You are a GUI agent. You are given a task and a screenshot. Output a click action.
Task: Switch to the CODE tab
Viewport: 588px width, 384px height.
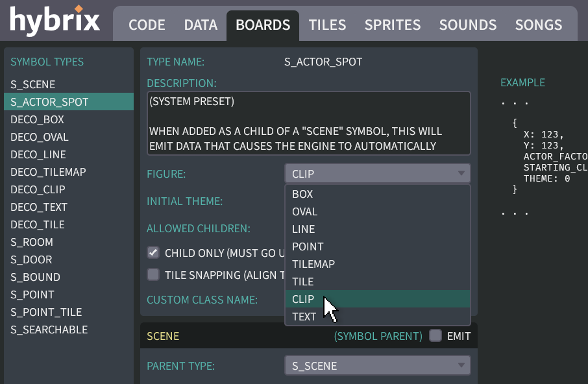pos(147,25)
